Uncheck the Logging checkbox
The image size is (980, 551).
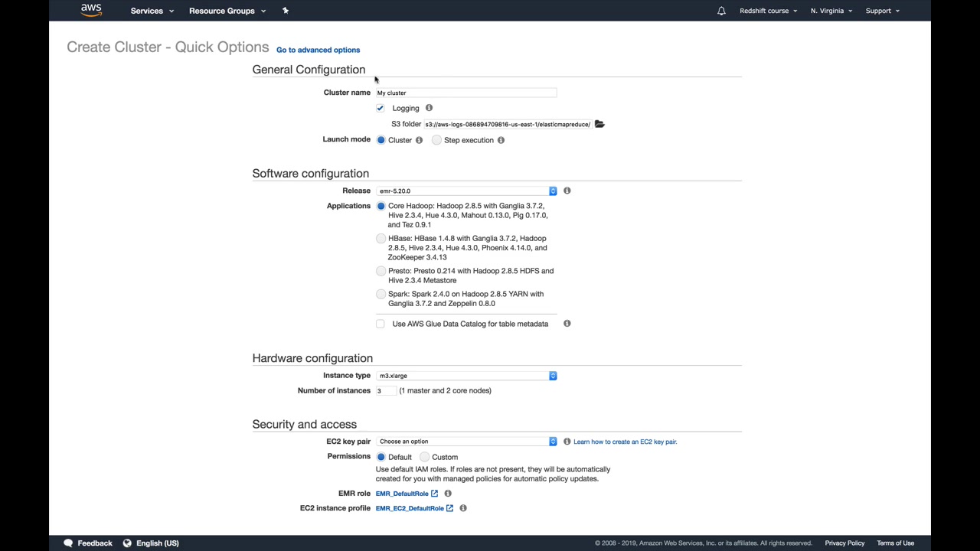click(x=381, y=108)
